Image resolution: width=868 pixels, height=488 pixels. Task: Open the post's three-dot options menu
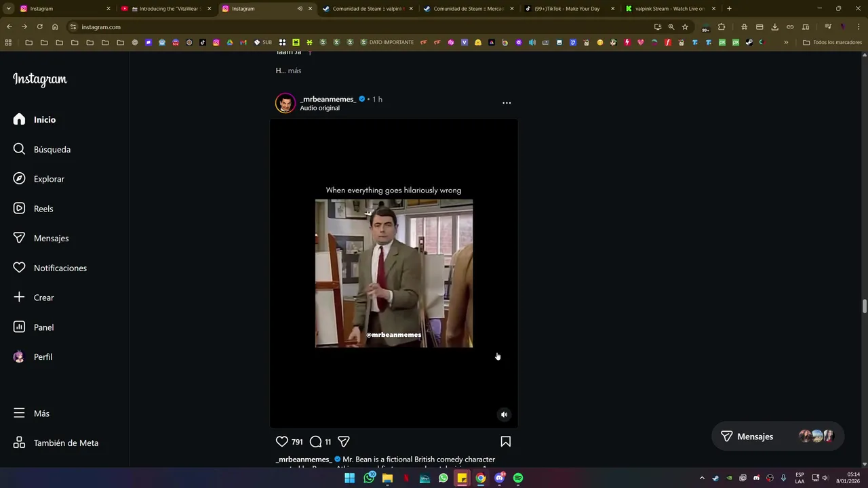pyautogui.click(x=507, y=103)
